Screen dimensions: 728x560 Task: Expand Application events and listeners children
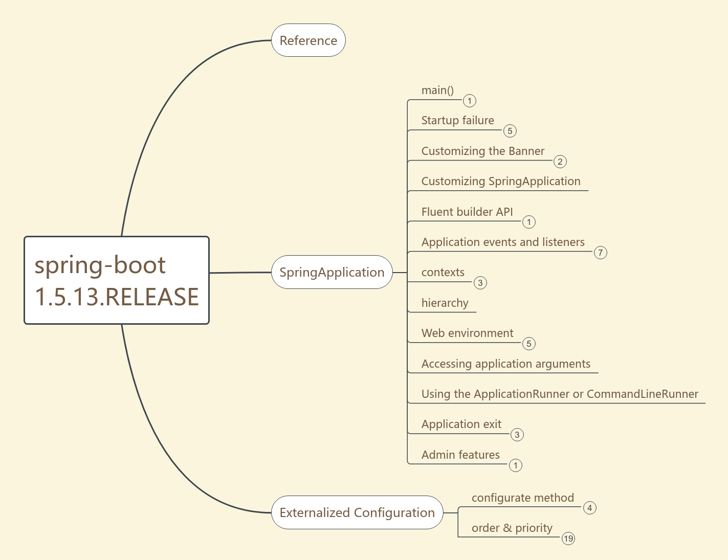tap(601, 252)
